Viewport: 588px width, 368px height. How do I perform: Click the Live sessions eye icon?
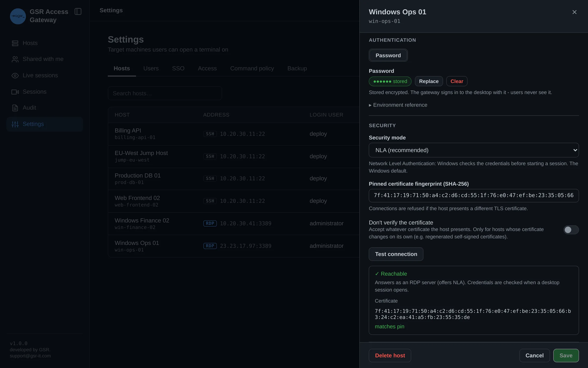pos(15,76)
